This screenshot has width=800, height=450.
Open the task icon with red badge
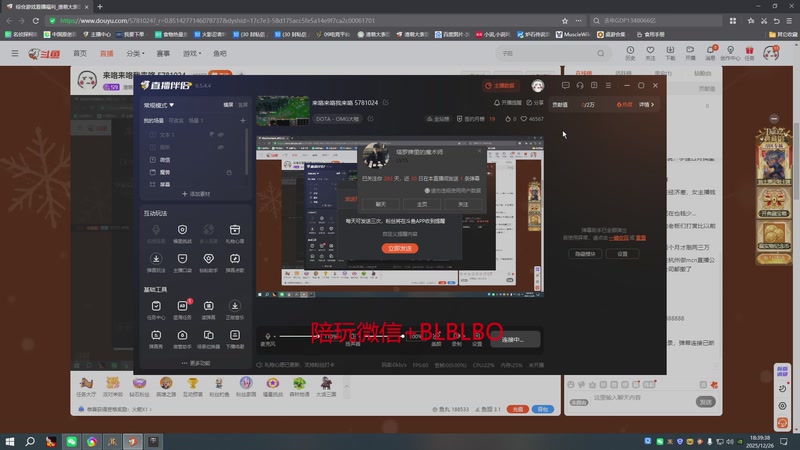tap(182, 309)
